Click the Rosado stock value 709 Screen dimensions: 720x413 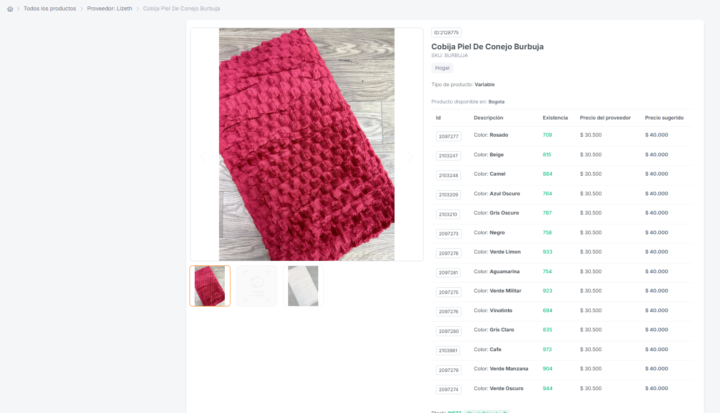(547, 135)
